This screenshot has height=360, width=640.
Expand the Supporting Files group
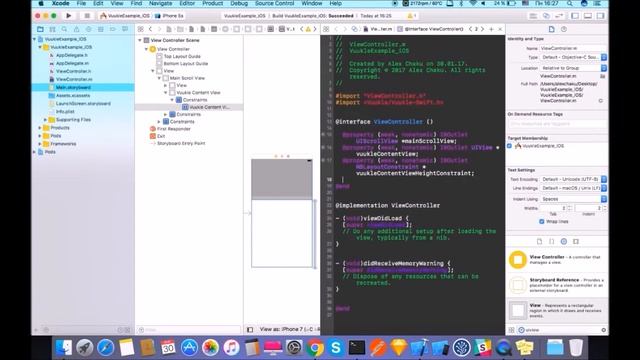[45, 120]
